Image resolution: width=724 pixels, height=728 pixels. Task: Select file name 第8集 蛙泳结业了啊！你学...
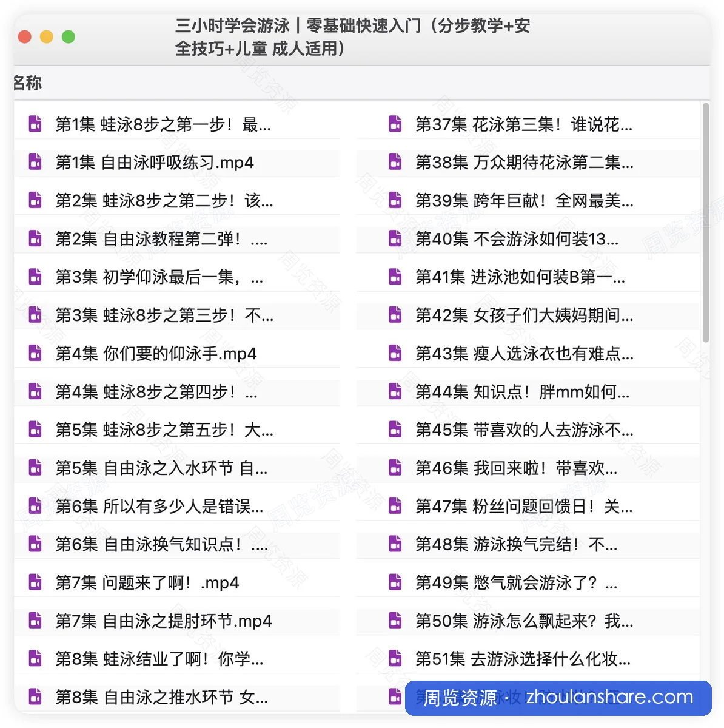[x=159, y=659]
